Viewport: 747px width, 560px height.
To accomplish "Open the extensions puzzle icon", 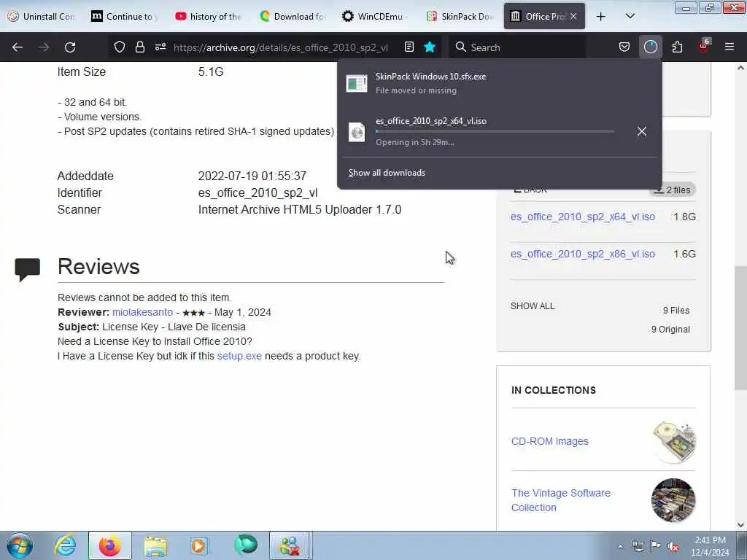I will point(677,47).
